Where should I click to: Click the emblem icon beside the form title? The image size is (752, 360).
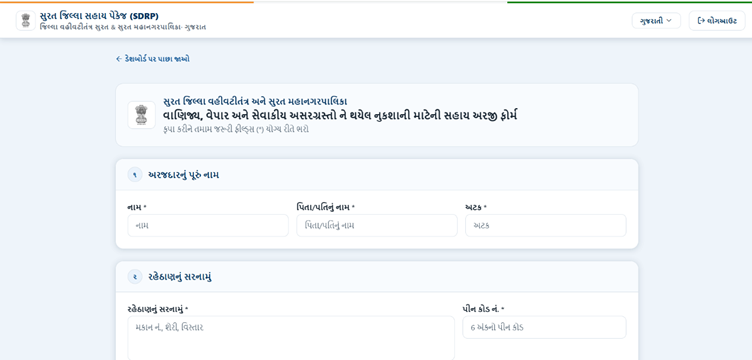click(141, 115)
